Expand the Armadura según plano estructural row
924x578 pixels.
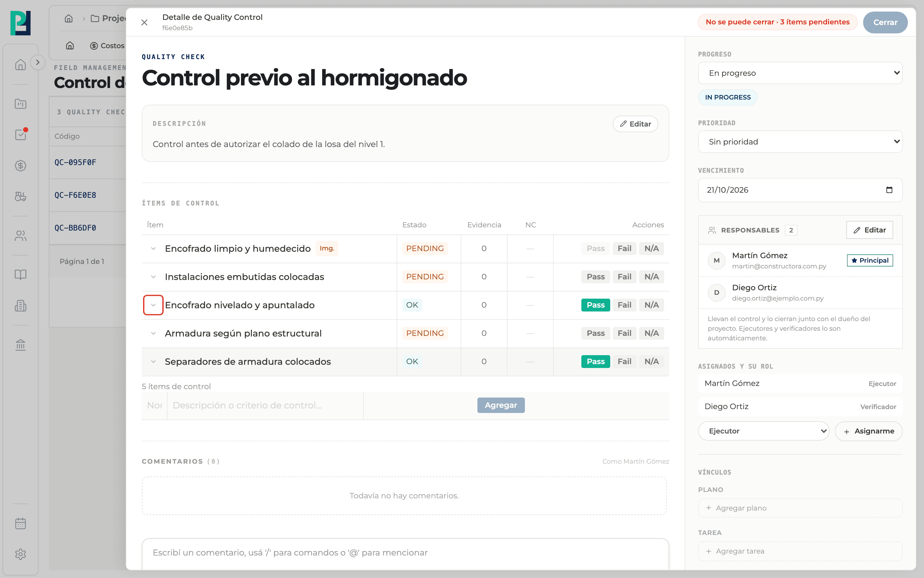[153, 333]
